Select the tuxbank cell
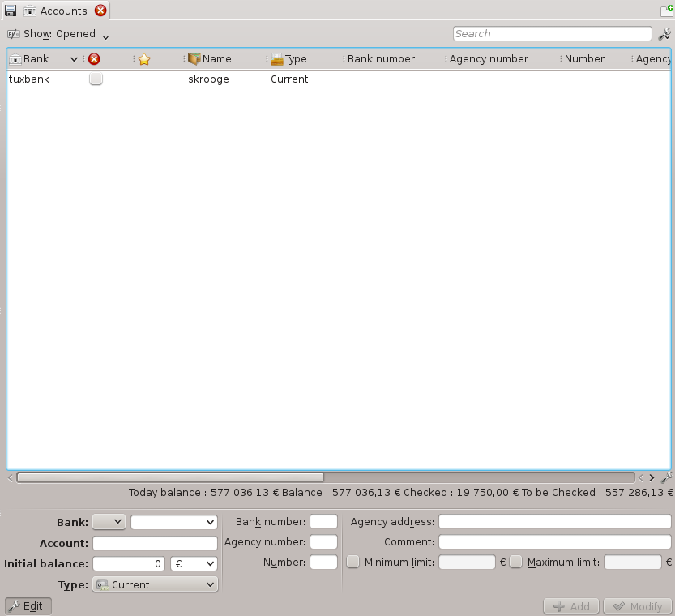The image size is (675, 616). pos(29,79)
